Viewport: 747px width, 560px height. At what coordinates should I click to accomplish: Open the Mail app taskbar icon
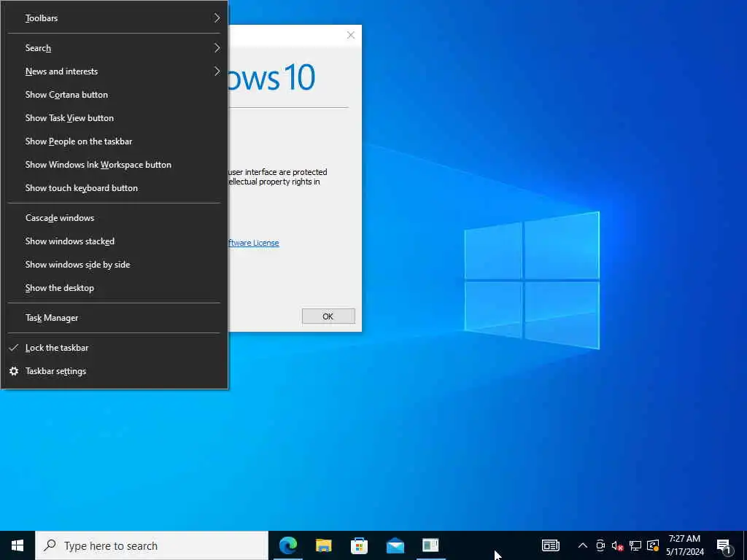395,545
